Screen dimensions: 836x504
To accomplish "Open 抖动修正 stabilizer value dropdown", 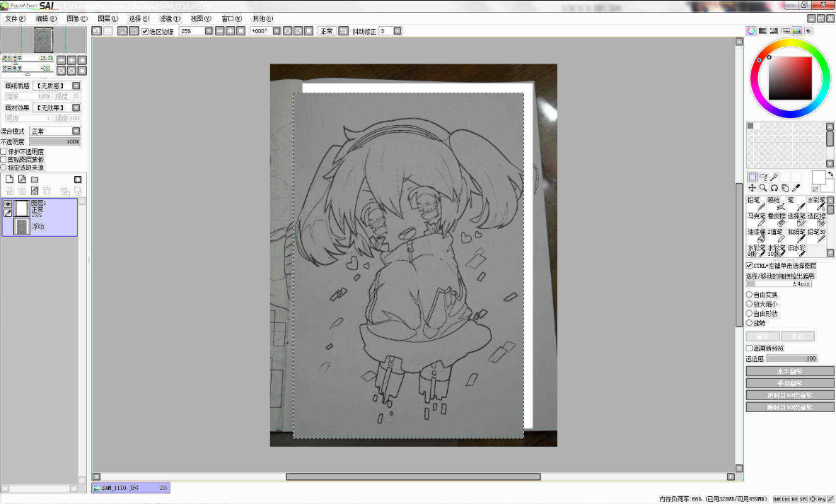I will click(x=397, y=31).
